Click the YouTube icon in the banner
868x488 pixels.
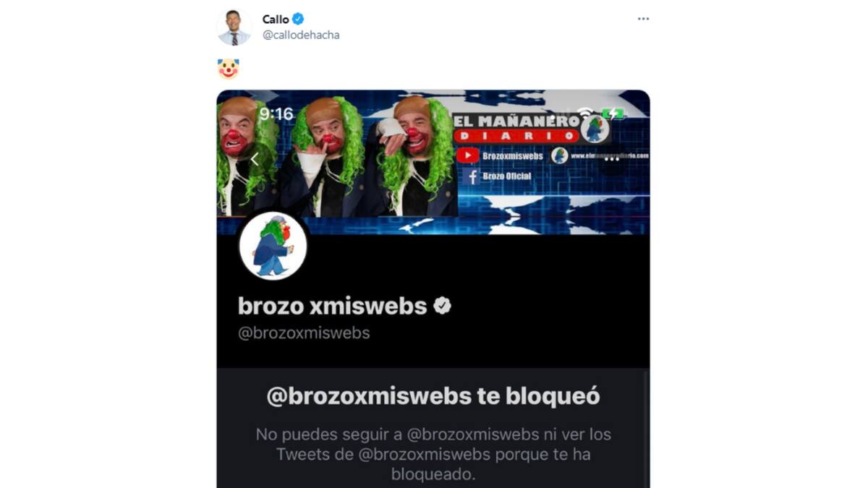tap(467, 155)
